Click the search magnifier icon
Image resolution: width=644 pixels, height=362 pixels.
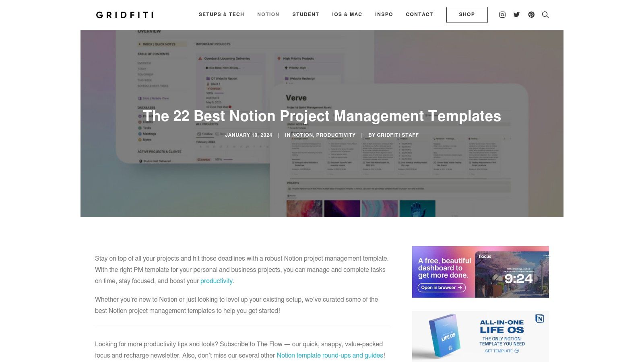[545, 14]
